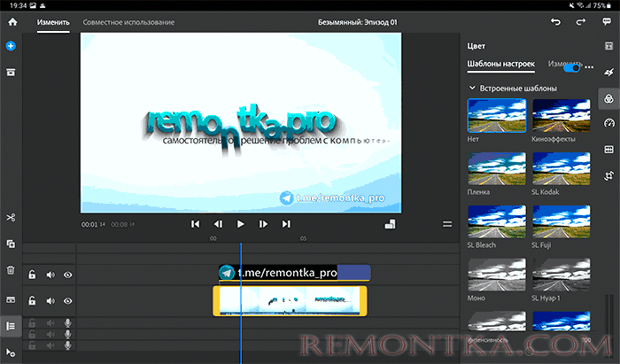
Task: Select the Нет color preset
Action: click(497, 115)
